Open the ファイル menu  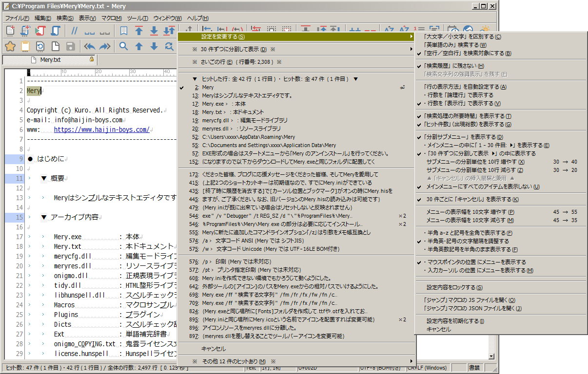17,18
